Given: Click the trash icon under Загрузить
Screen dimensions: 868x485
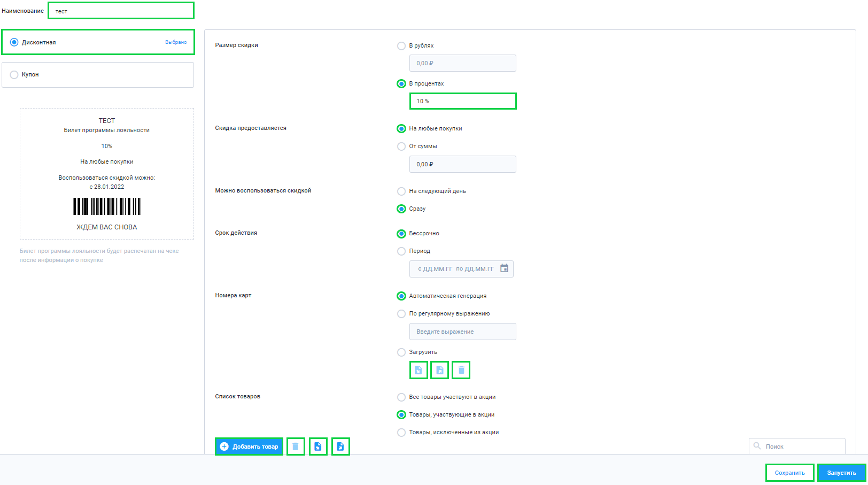Looking at the screenshot, I should click(461, 370).
